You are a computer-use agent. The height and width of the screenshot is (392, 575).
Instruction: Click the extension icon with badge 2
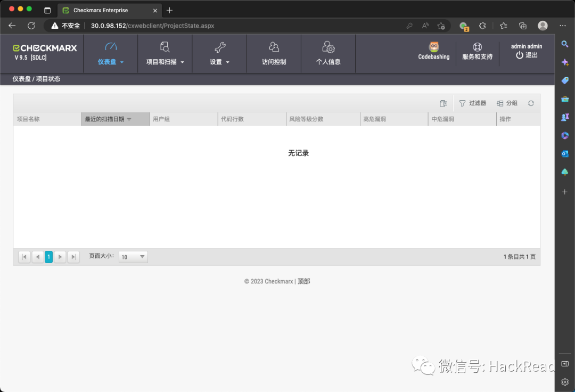(464, 26)
